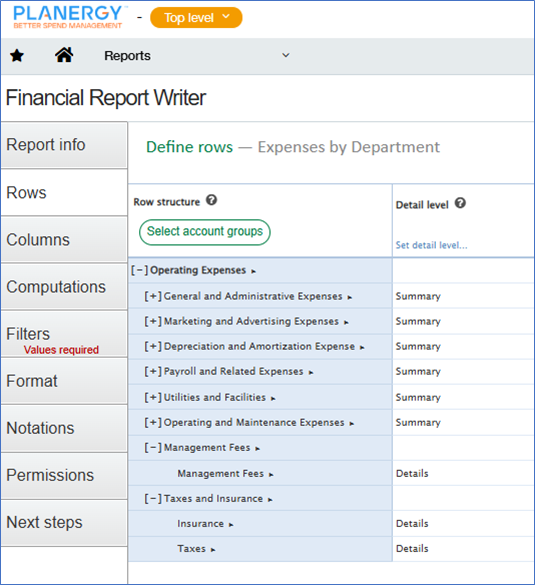
Task: Open the Report info tab
Action: pos(64,145)
